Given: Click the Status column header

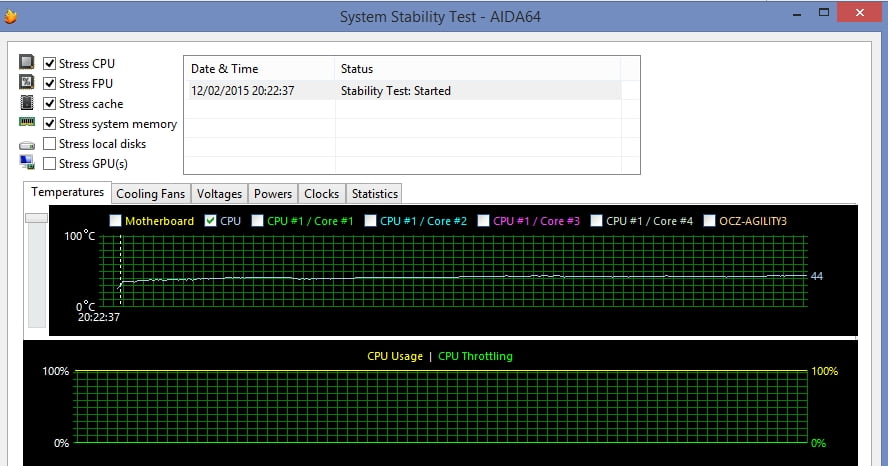Looking at the screenshot, I should click(477, 69).
